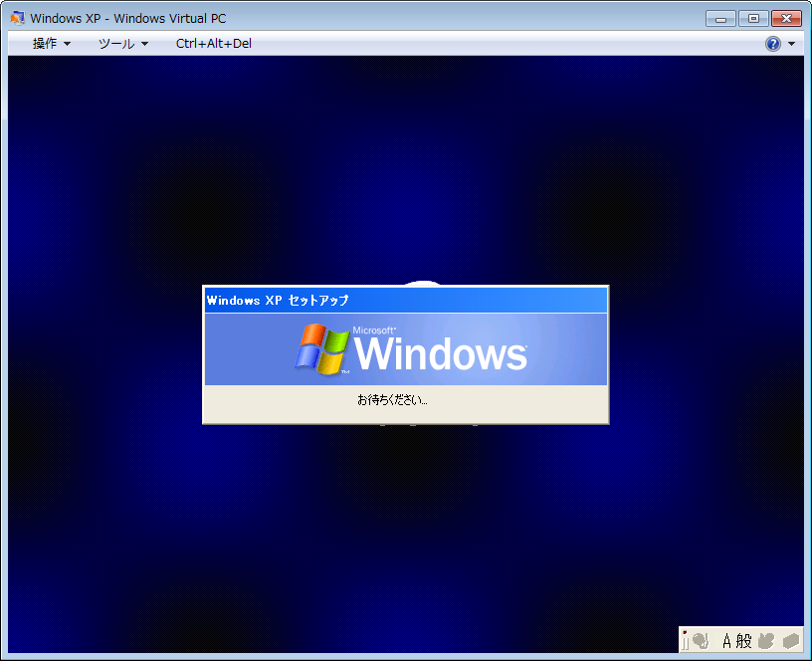The image size is (812, 661).
Task: Minimize the Windows Virtual PC window
Action: pos(720,19)
